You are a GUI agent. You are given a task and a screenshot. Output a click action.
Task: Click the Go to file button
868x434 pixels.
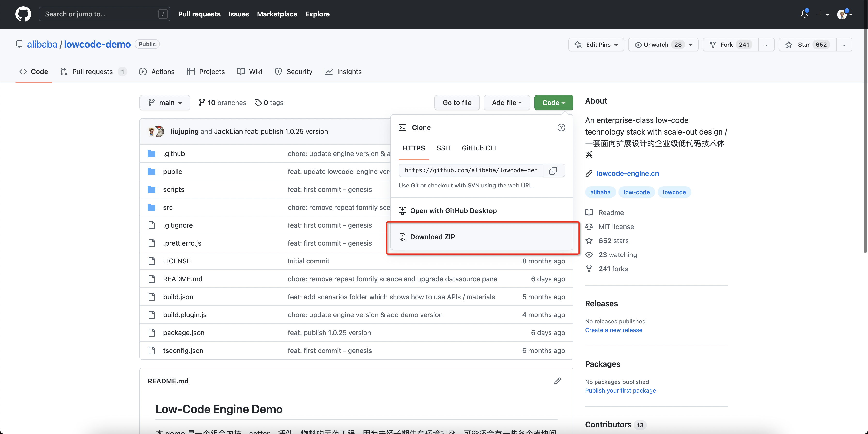click(x=457, y=103)
